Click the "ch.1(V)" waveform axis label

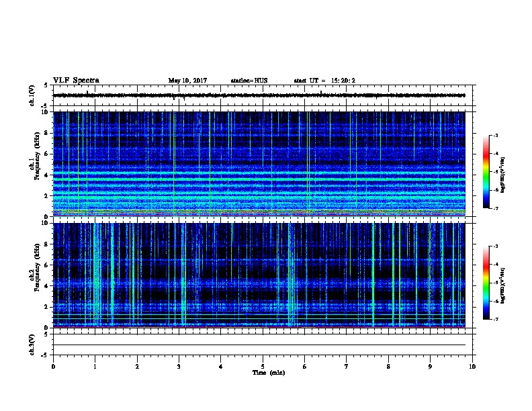click(32, 95)
